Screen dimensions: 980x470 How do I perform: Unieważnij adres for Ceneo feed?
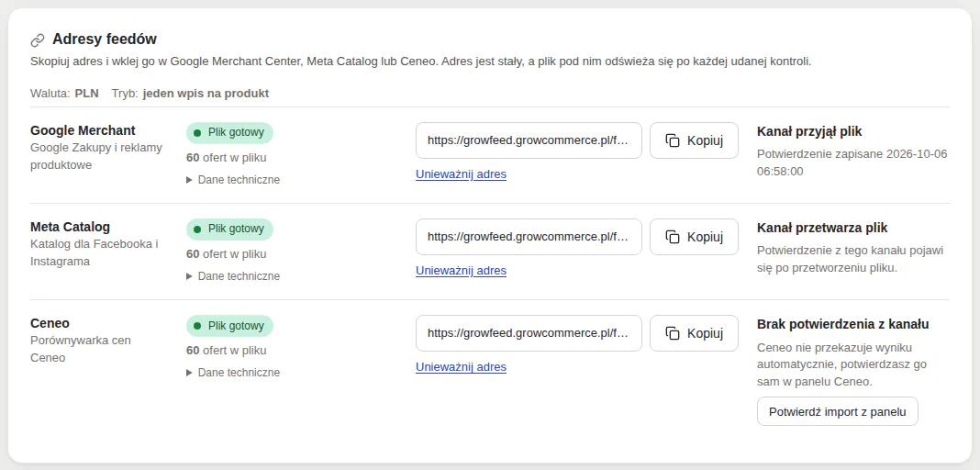point(461,367)
